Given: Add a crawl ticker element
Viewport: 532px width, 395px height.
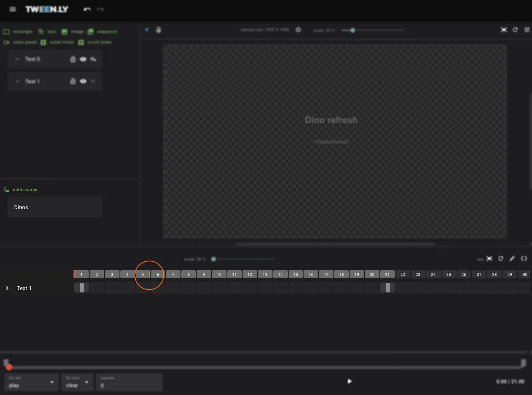Looking at the screenshot, I should coord(57,42).
